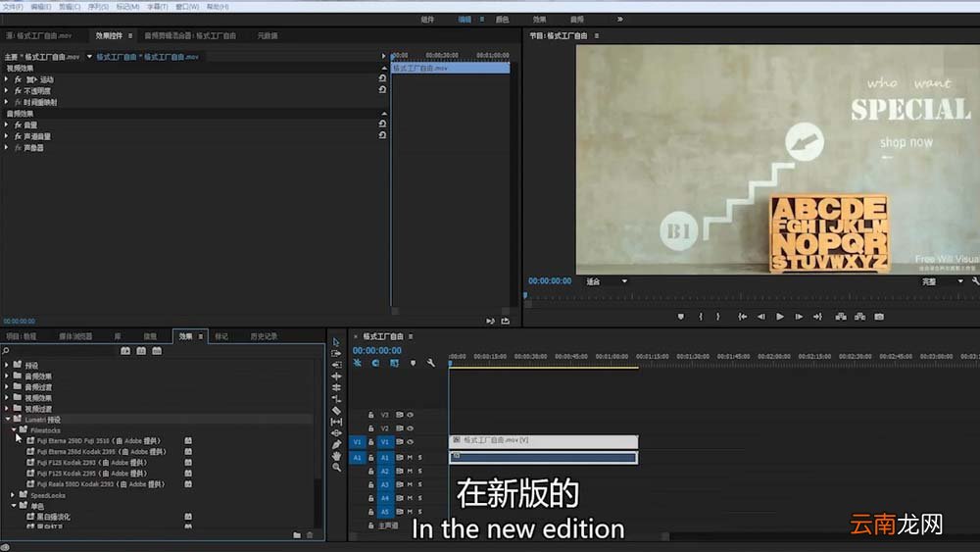Viewport: 980px width, 552px height.
Task: Switch to the 历史记录 panel tab
Action: (264, 336)
